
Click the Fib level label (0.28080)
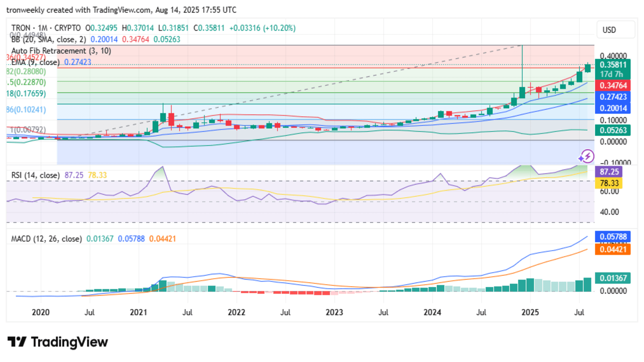[26, 72]
